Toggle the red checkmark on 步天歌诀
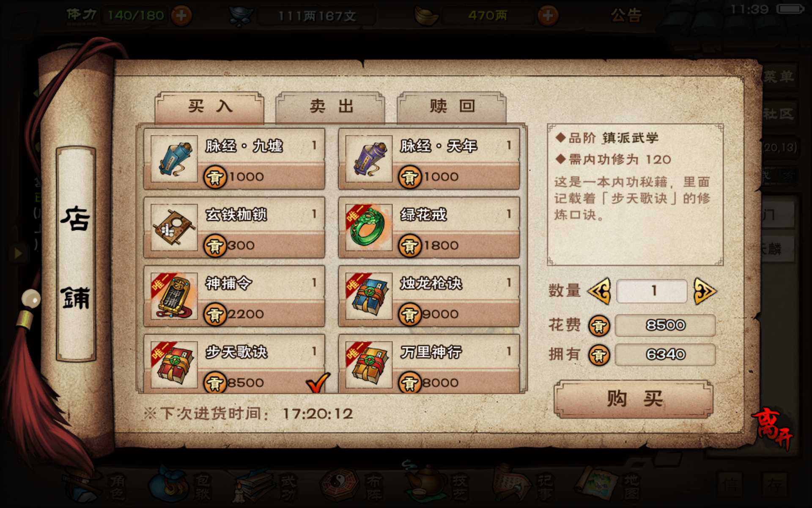 point(318,383)
